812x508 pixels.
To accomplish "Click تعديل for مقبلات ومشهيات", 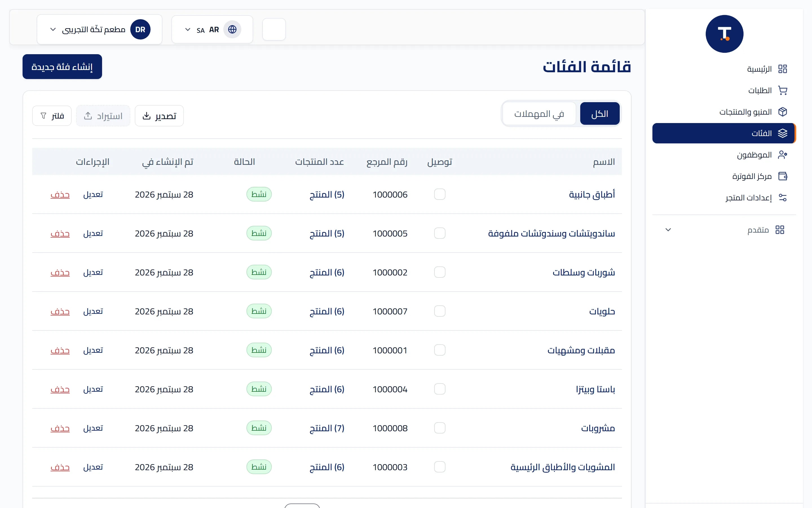I will tap(93, 351).
